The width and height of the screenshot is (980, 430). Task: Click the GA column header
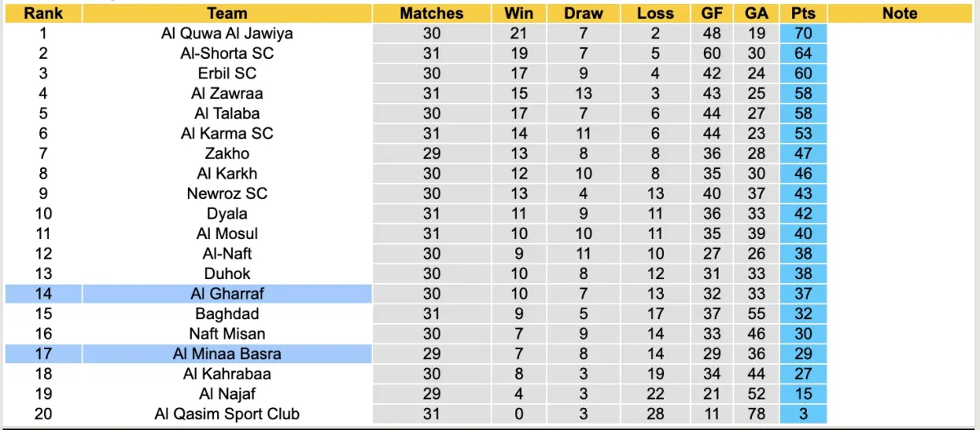[x=756, y=13]
